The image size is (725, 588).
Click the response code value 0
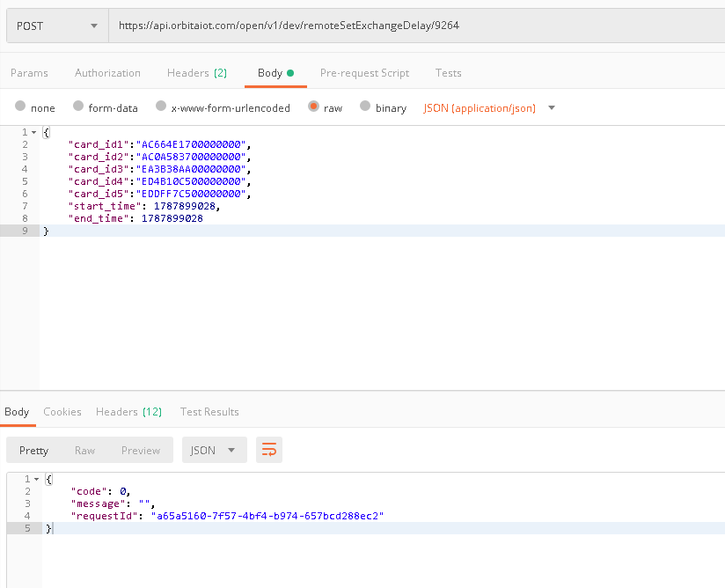[x=123, y=491]
